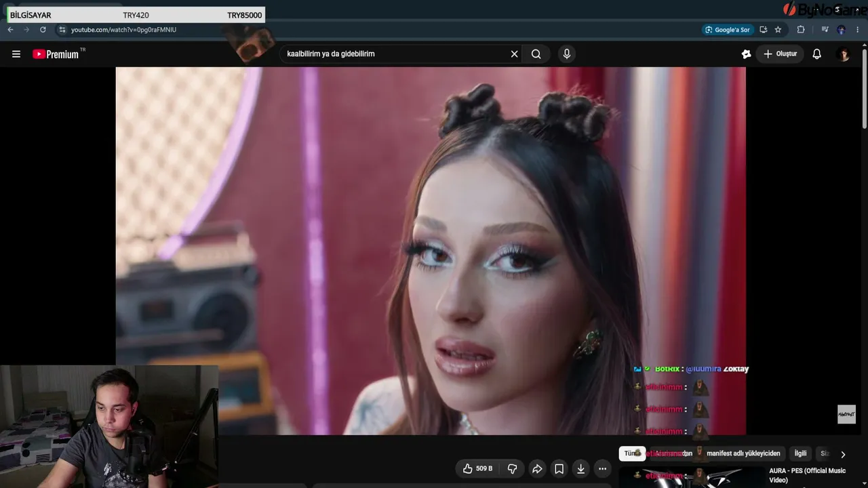Open the browser extensions puzzle icon
The image size is (868, 488).
coord(801,30)
